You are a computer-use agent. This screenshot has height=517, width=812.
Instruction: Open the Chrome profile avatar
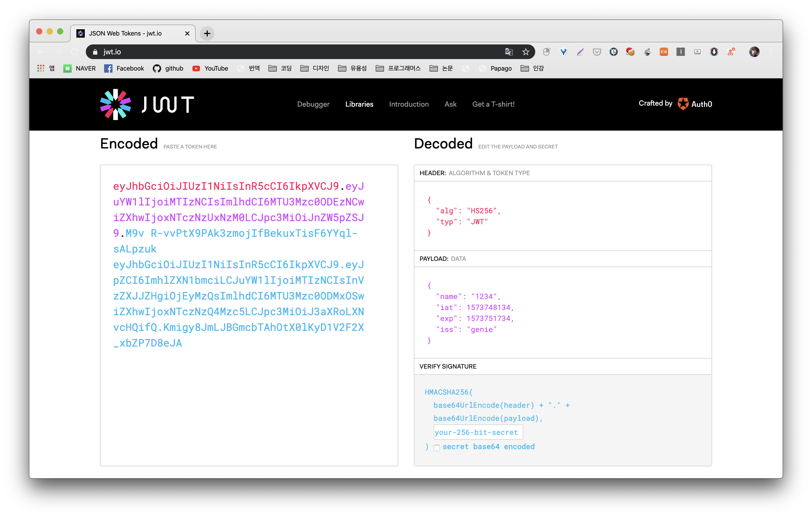(x=754, y=51)
